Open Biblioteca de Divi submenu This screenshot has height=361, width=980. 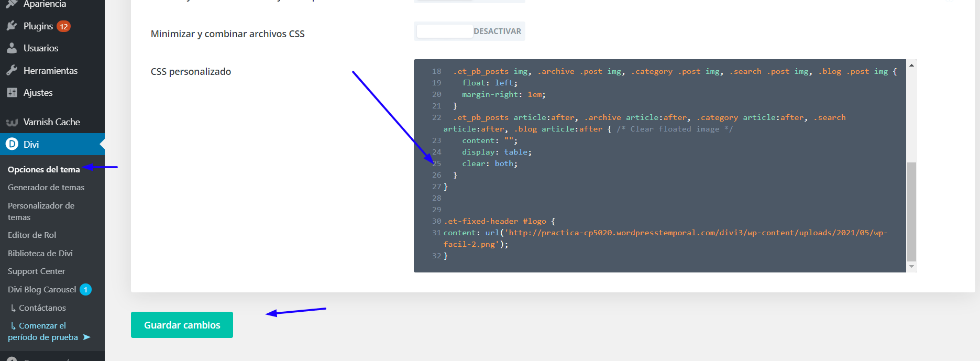[40, 253]
